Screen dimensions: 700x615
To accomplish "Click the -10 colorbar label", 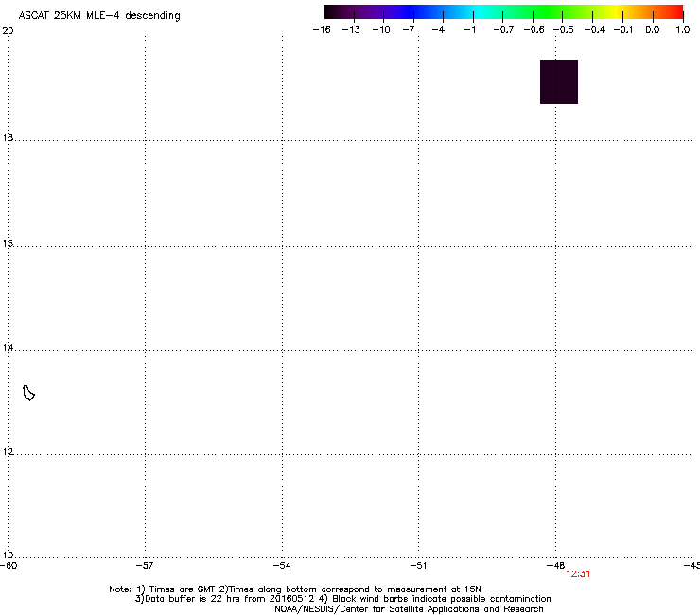I will [381, 30].
